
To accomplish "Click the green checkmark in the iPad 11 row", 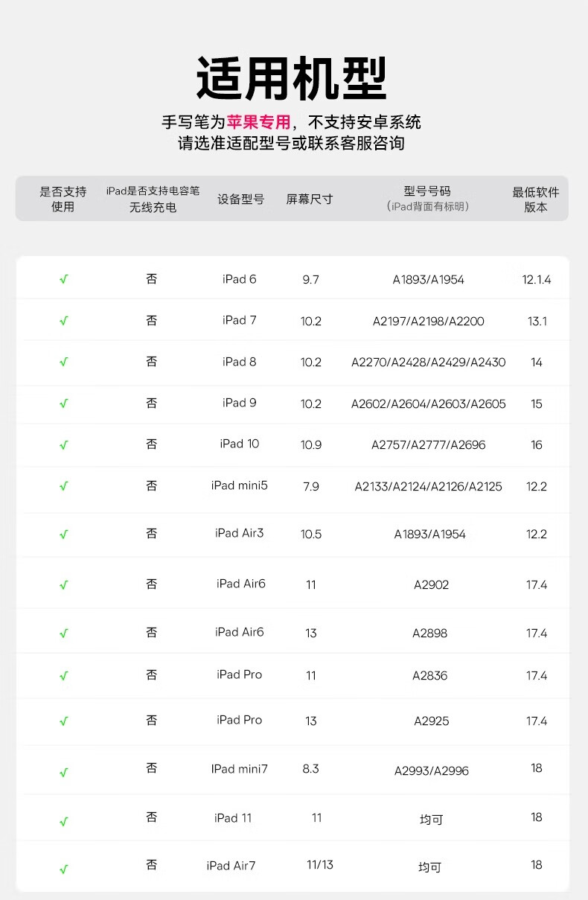I will click(63, 822).
